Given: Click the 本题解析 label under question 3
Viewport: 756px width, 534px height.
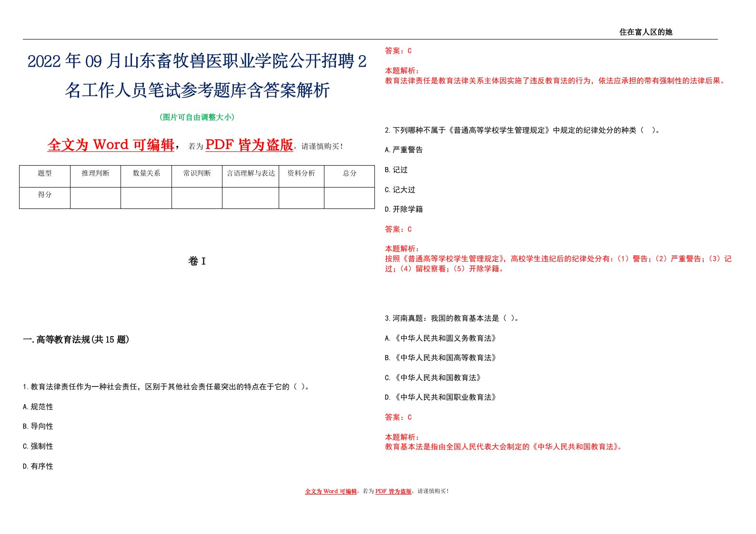Looking at the screenshot, I should tap(402, 437).
